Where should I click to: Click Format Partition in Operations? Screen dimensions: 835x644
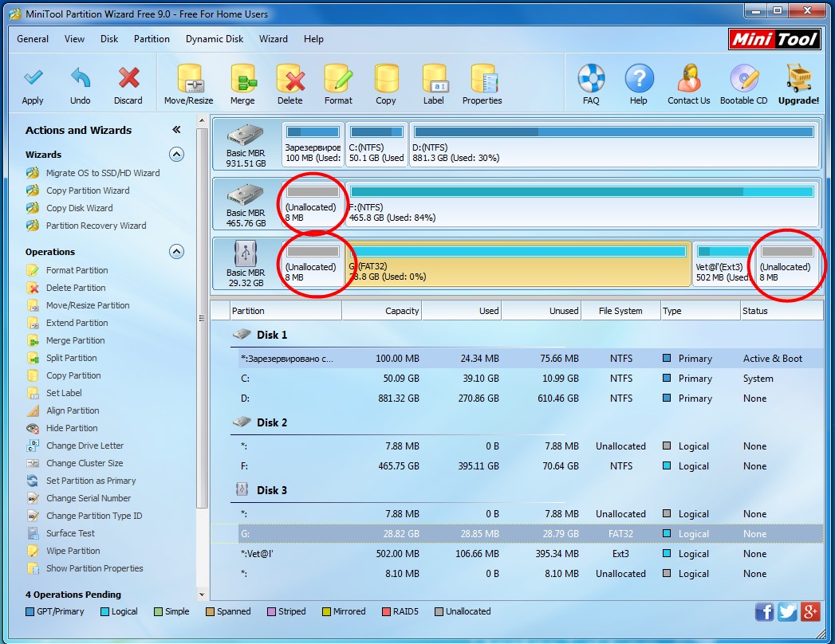[x=66, y=270]
